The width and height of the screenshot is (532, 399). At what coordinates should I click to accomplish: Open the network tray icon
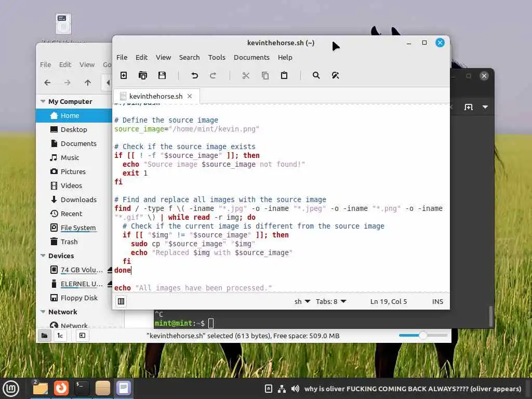[282, 389]
